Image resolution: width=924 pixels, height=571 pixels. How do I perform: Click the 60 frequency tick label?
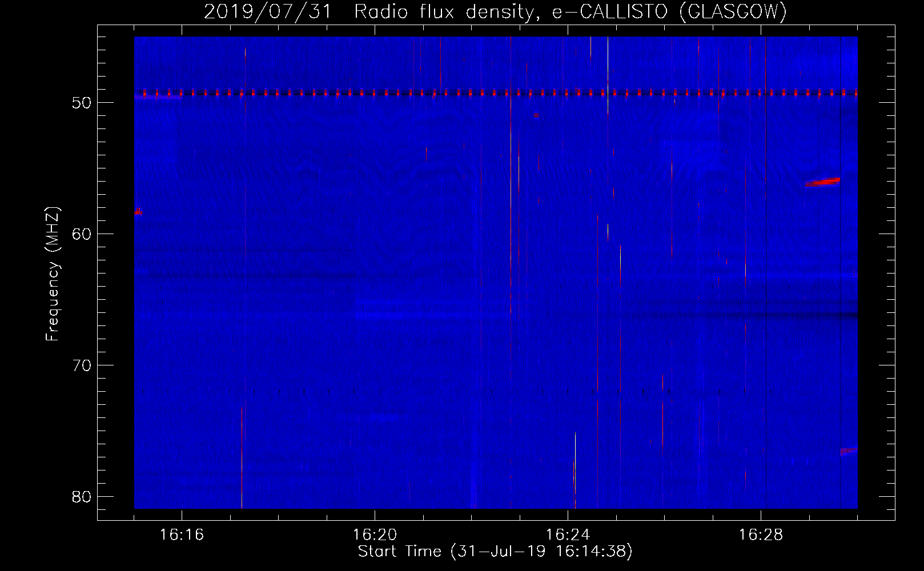tap(82, 234)
